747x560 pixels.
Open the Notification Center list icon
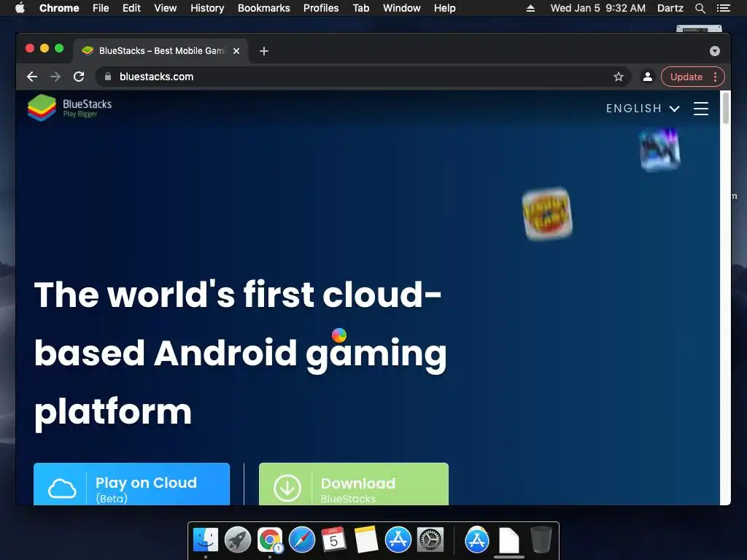(x=723, y=8)
